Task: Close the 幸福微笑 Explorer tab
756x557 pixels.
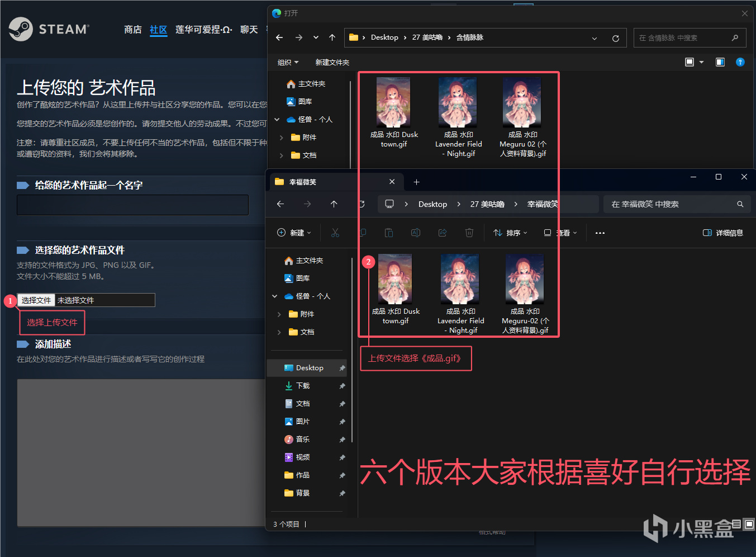Action: pyautogui.click(x=392, y=182)
